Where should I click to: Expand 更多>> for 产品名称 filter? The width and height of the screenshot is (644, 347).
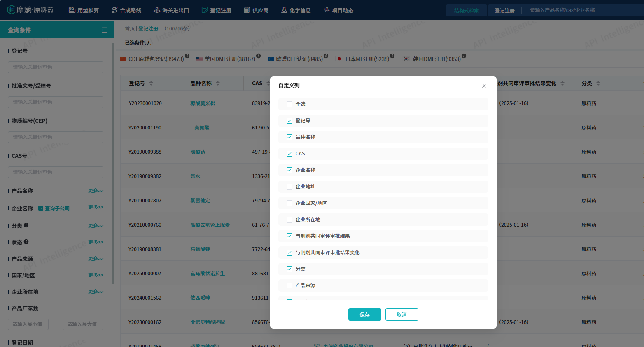(x=96, y=191)
